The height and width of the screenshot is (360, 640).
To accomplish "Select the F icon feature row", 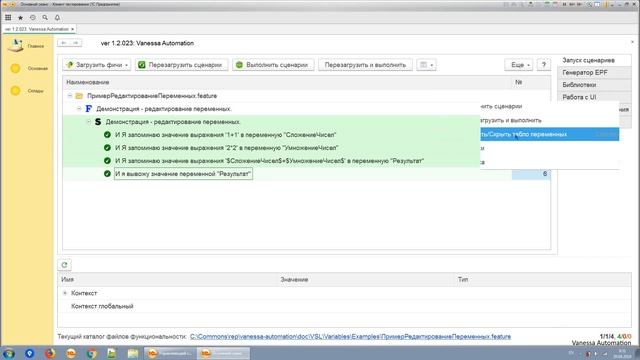I will 271,109.
